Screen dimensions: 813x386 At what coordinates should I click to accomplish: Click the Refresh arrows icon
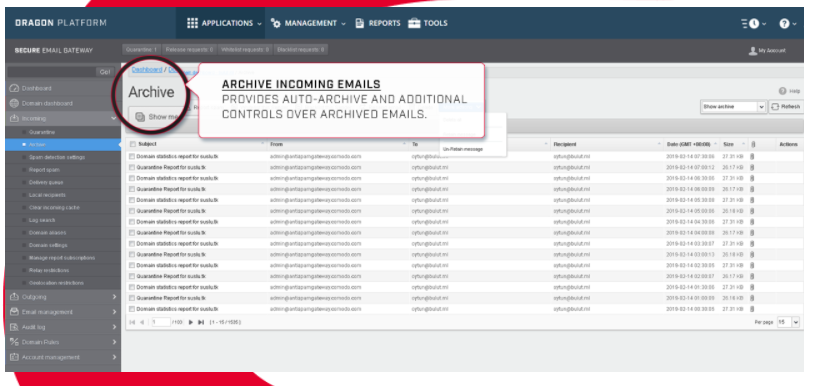point(775,106)
